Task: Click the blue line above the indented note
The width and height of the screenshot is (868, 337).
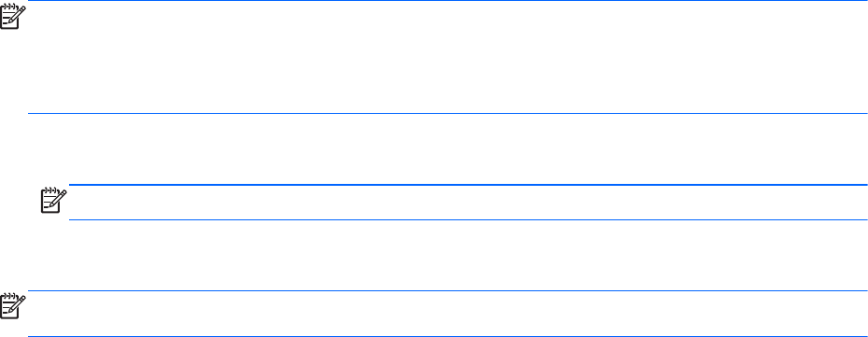Action: (468, 185)
